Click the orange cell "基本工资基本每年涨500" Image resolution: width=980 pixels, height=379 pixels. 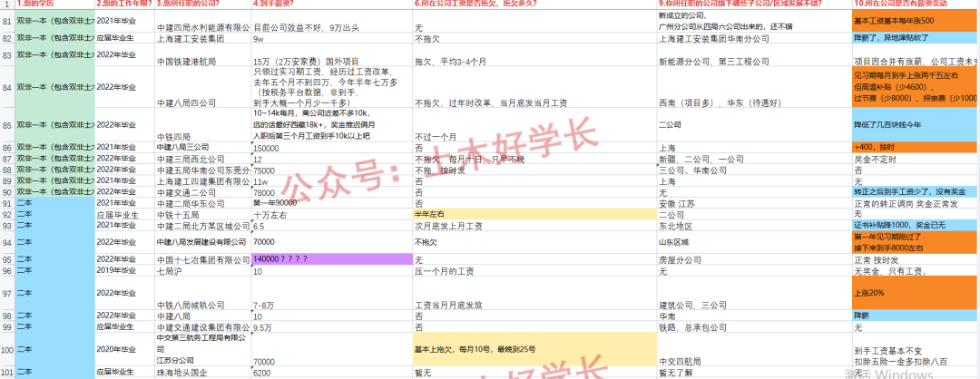[916, 21]
